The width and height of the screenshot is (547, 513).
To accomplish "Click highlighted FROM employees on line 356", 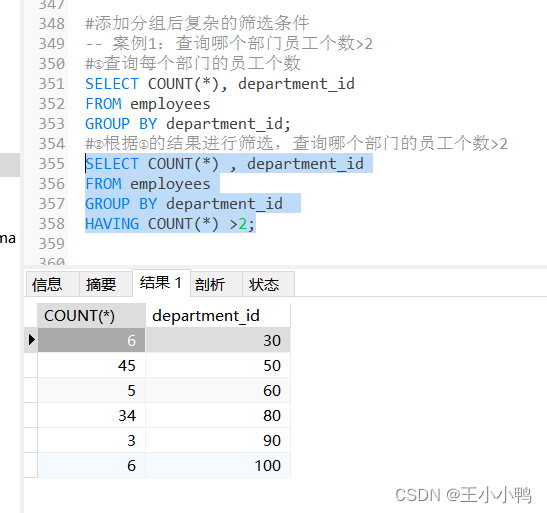I will click(148, 184).
